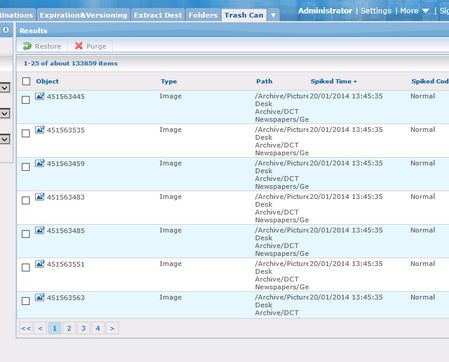Click image icon beside object 451563535

coord(40,130)
